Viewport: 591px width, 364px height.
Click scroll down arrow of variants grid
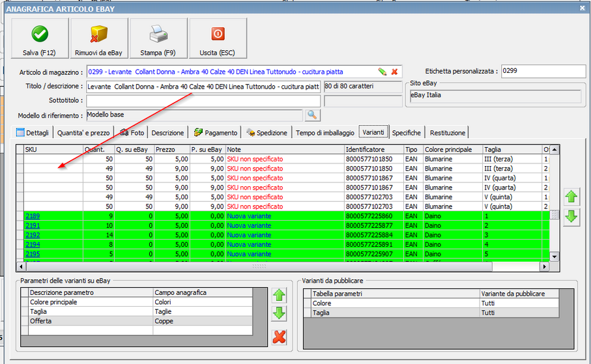coord(554,257)
